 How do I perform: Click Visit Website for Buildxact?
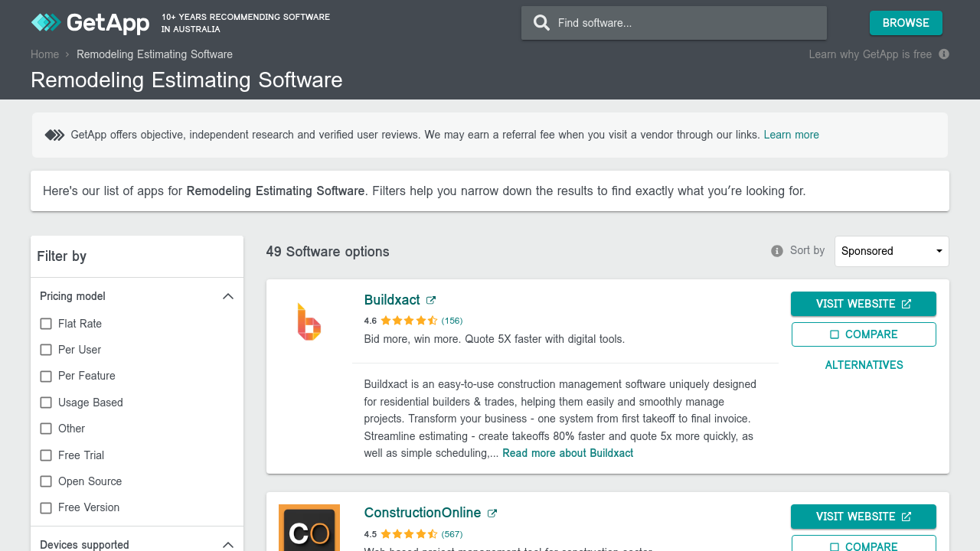[x=863, y=304]
